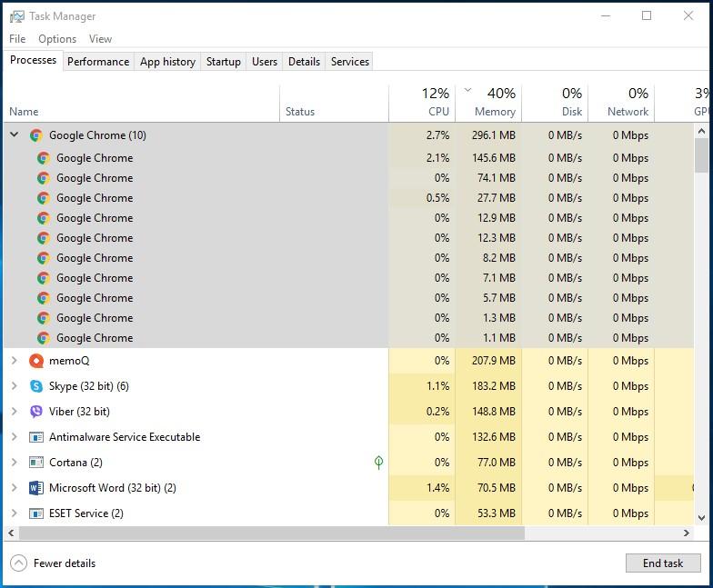Click Skype's 1.1% CPU value

[438, 386]
